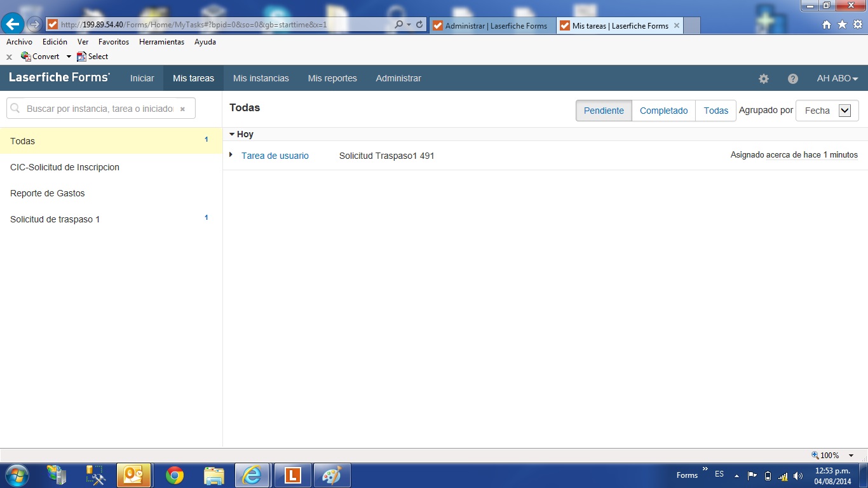The height and width of the screenshot is (488, 868).
Task: Open the Mis reportes tab
Action: (x=332, y=79)
